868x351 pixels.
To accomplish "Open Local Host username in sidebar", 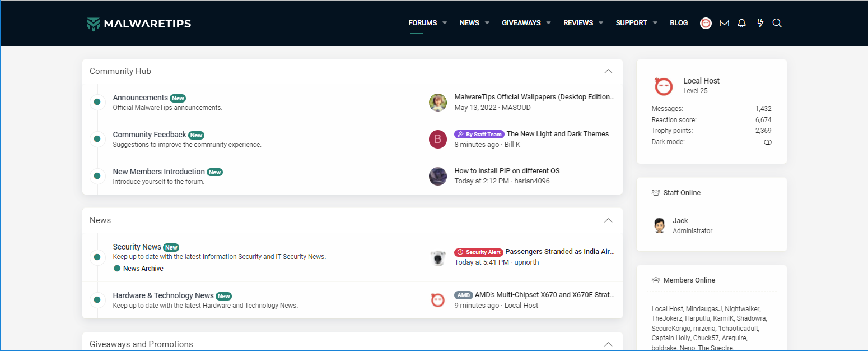I will tap(701, 81).
